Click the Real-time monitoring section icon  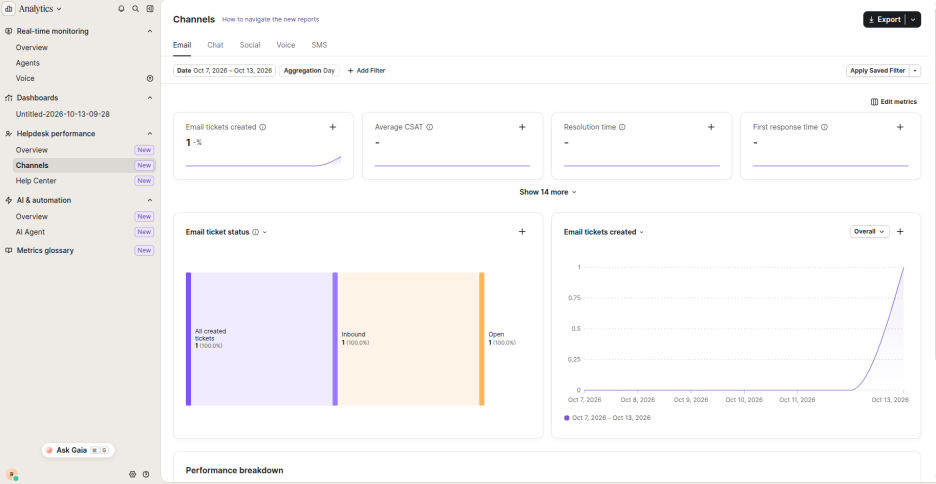tap(8, 31)
